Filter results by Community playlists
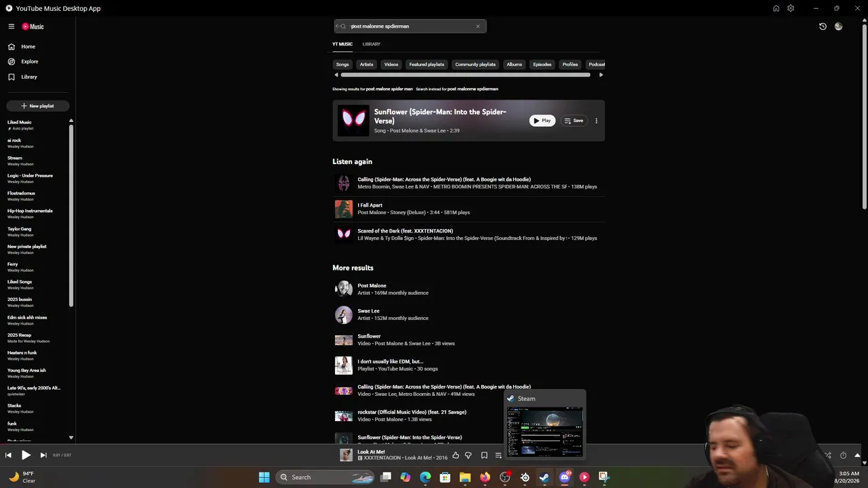This screenshot has height=488, width=868. (475, 64)
